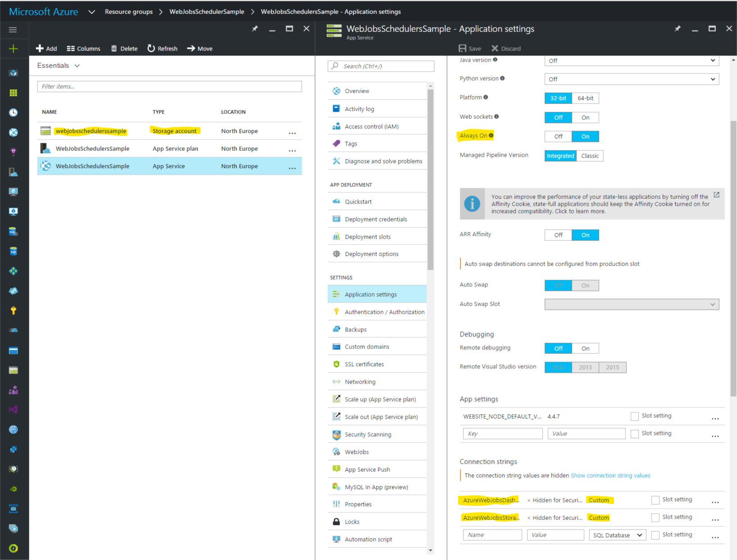The width and height of the screenshot is (737, 560).
Task: Click Discard changes button
Action: pos(506,49)
